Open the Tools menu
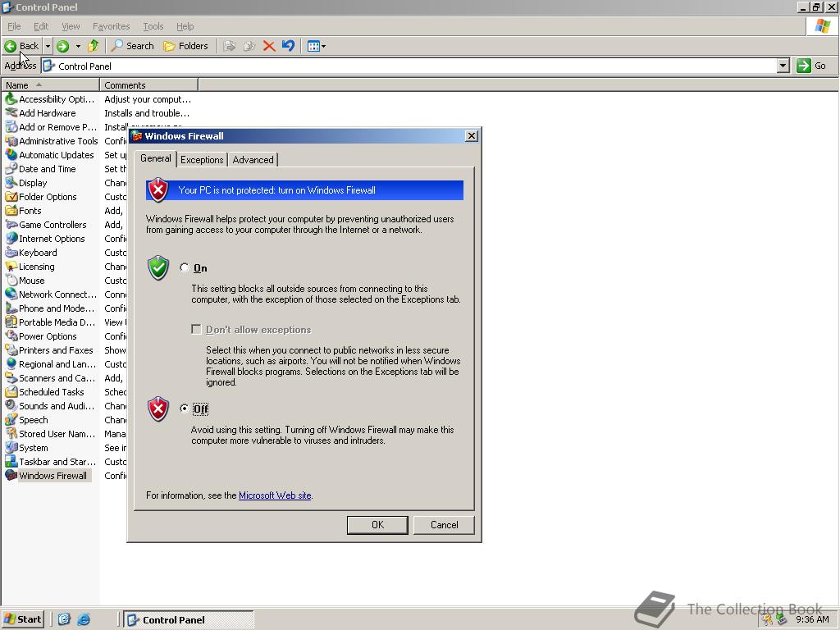This screenshot has width=840, height=630. click(x=153, y=26)
